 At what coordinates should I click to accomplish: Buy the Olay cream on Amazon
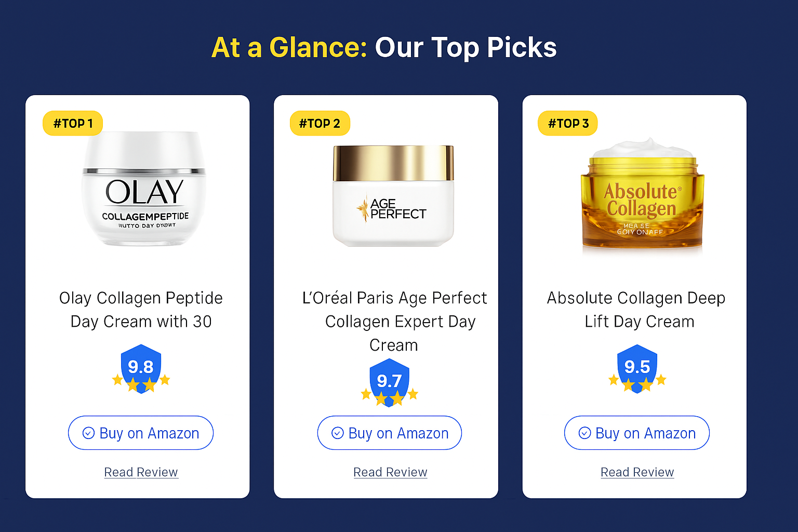tap(141, 433)
